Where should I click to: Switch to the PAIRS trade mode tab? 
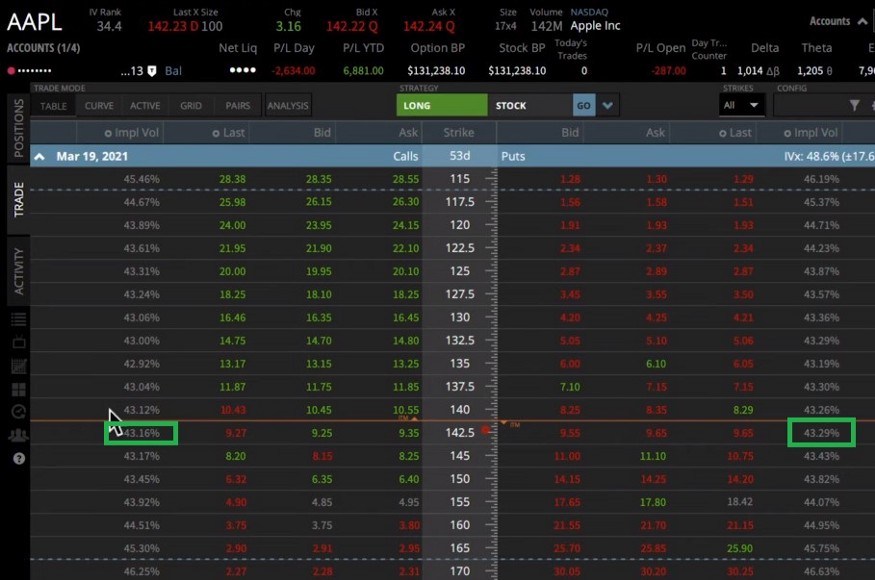[238, 106]
